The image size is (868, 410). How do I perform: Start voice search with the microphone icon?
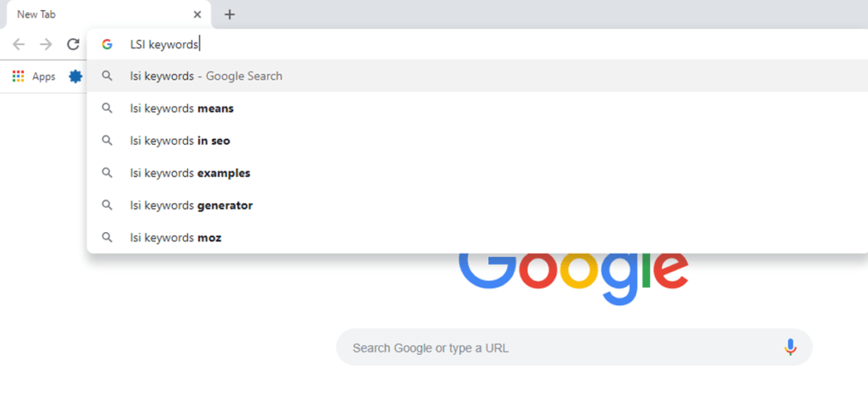790,347
